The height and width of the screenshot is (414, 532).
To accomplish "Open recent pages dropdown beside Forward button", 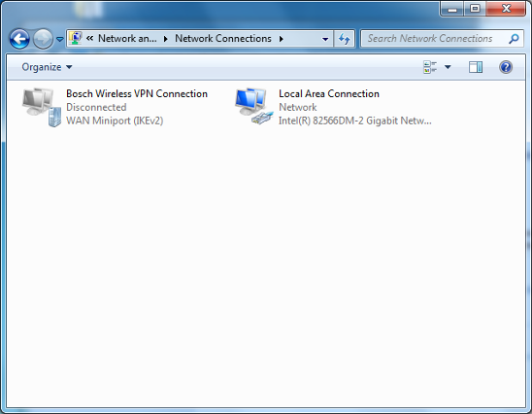I will pos(60,40).
